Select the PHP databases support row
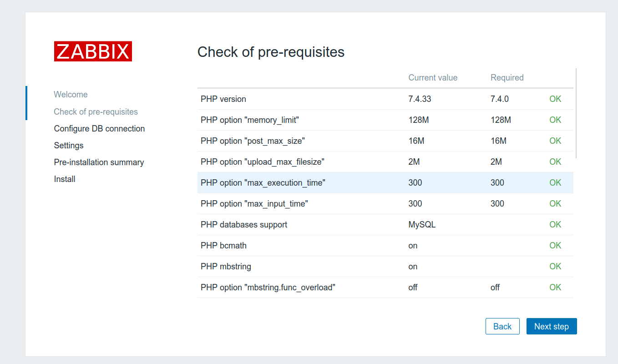Image resolution: width=618 pixels, height=364 pixels. (385, 225)
